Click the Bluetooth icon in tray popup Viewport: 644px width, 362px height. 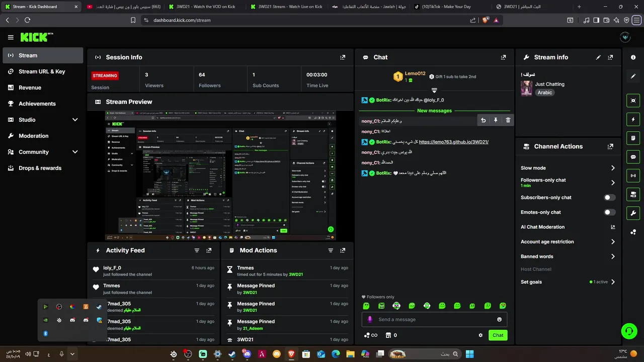[x=45, y=333]
